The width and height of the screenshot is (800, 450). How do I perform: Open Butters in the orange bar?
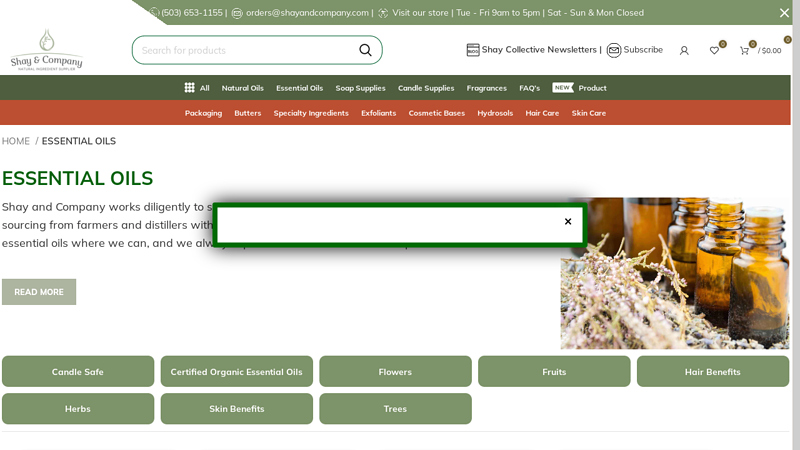[247, 113]
